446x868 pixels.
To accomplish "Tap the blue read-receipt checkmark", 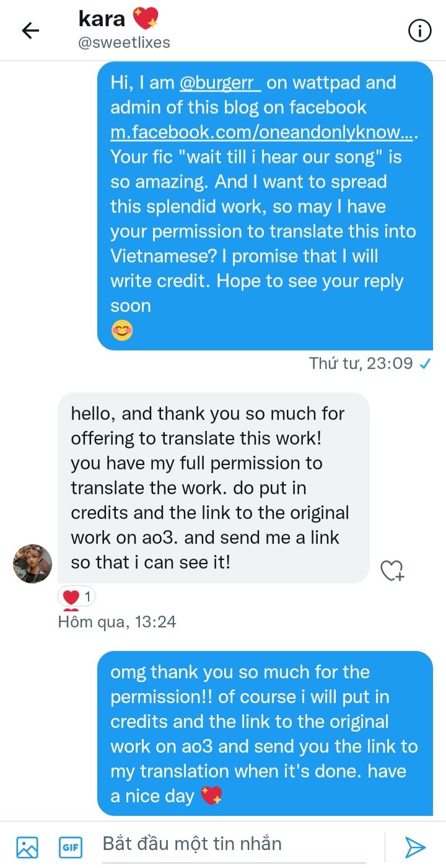I will click(x=425, y=365).
